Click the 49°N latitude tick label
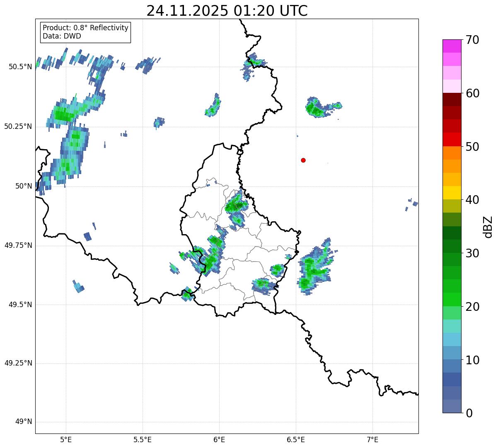This screenshot has width=498, height=448. 24,422
